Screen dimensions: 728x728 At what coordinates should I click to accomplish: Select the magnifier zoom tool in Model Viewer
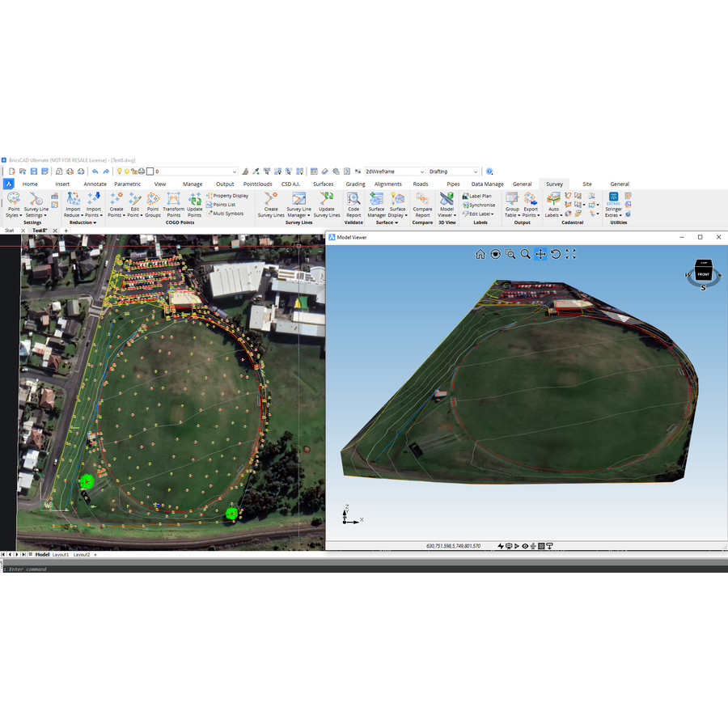526,254
